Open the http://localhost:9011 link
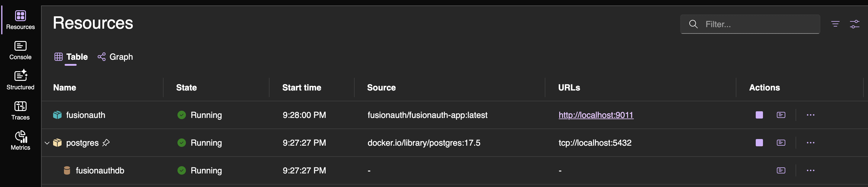 click(596, 115)
